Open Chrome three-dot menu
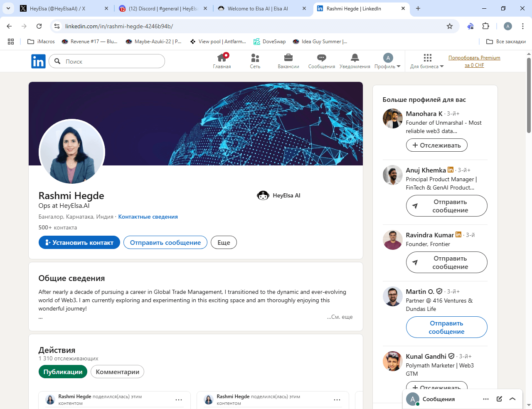The height and width of the screenshot is (409, 532). [x=523, y=26]
